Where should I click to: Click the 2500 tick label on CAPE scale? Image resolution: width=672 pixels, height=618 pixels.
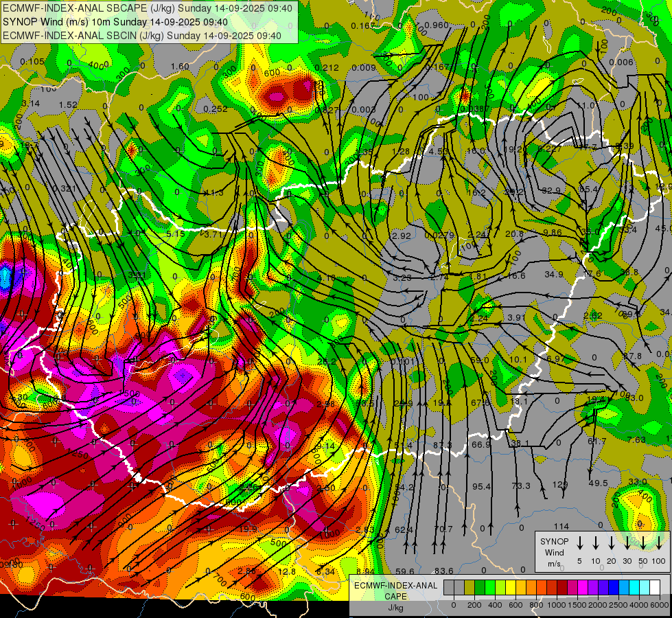[618, 605]
